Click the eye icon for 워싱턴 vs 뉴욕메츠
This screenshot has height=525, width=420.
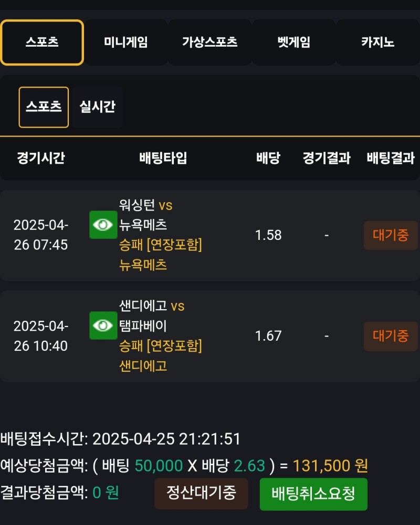pos(103,225)
